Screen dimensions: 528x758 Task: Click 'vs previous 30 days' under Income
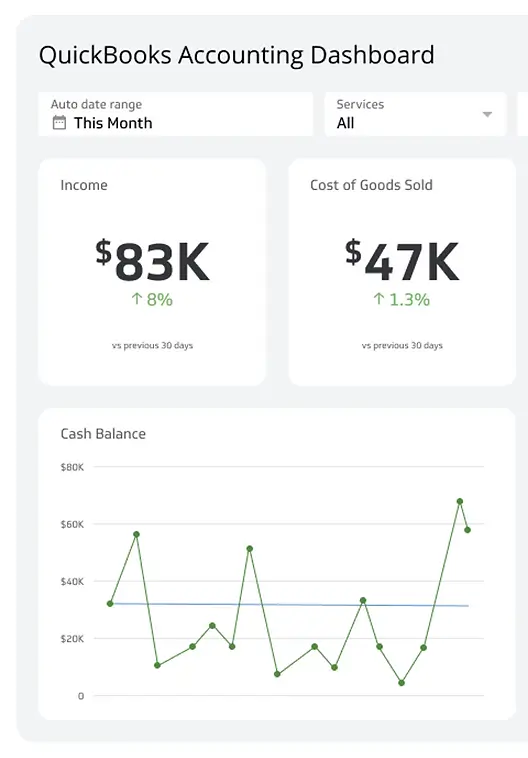click(152, 345)
